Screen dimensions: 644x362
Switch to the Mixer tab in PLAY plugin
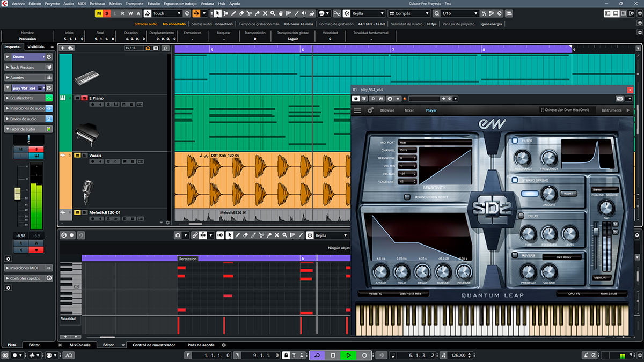pyautogui.click(x=409, y=110)
